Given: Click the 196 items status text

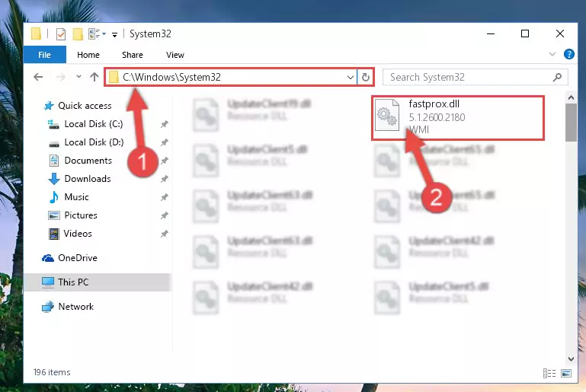Looking at the screenshot, I should [52, 372].
